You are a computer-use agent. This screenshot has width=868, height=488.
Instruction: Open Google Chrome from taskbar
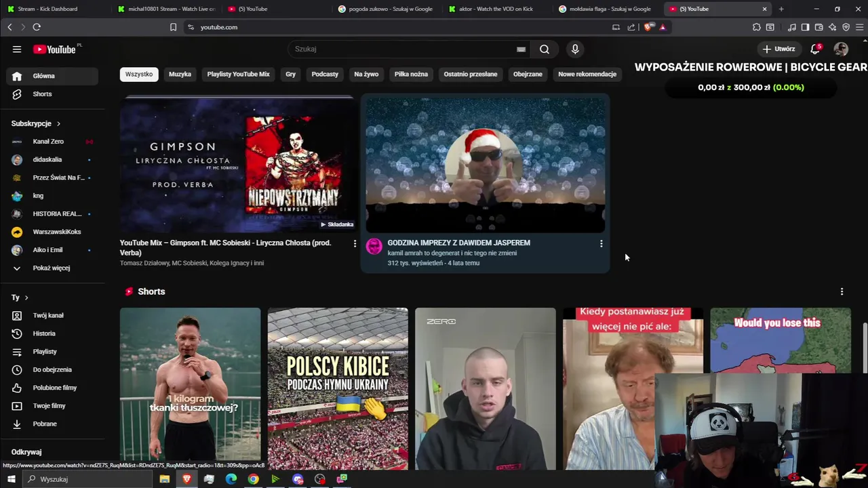click(253, 479)
